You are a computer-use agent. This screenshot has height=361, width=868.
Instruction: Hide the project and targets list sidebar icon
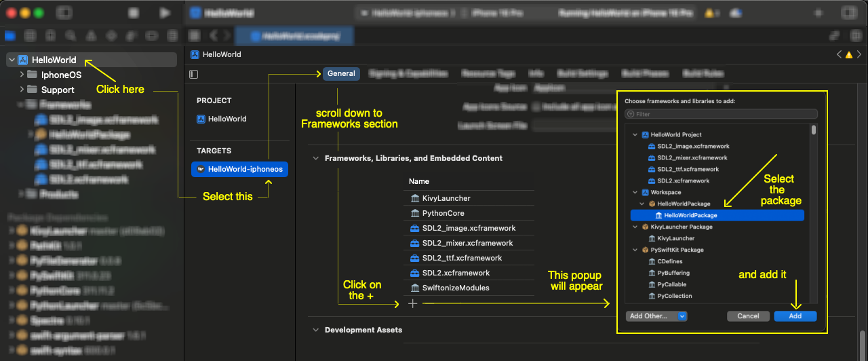point(194,74)
